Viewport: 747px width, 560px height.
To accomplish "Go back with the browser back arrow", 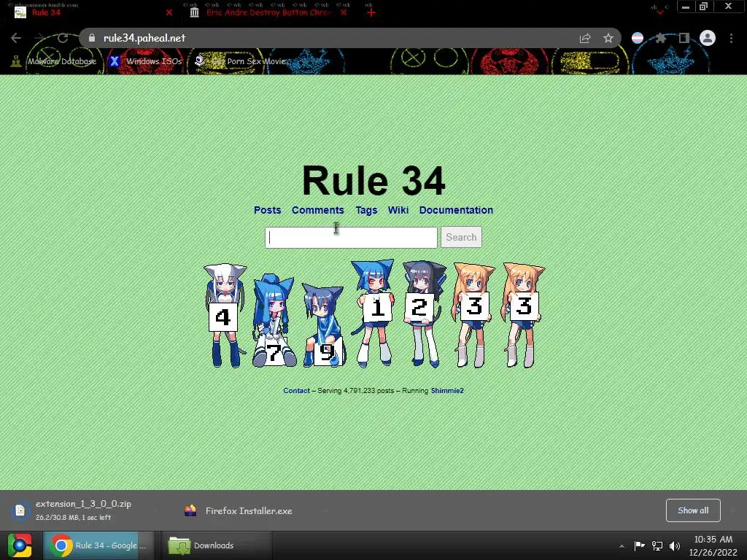I will 16,38.
